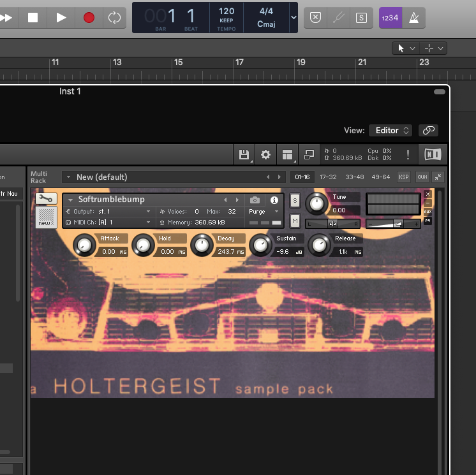Open the LCD display mode dropdown arrow

(x=294, y=18)
